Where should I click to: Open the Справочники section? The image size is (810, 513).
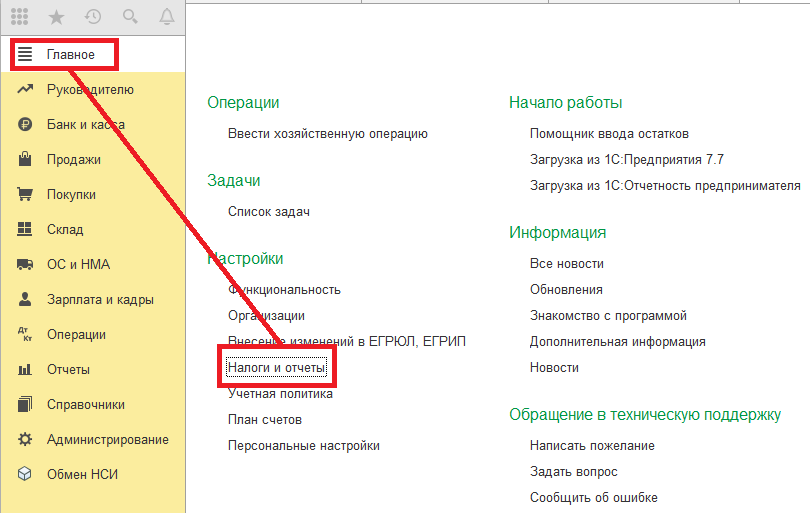86,405
